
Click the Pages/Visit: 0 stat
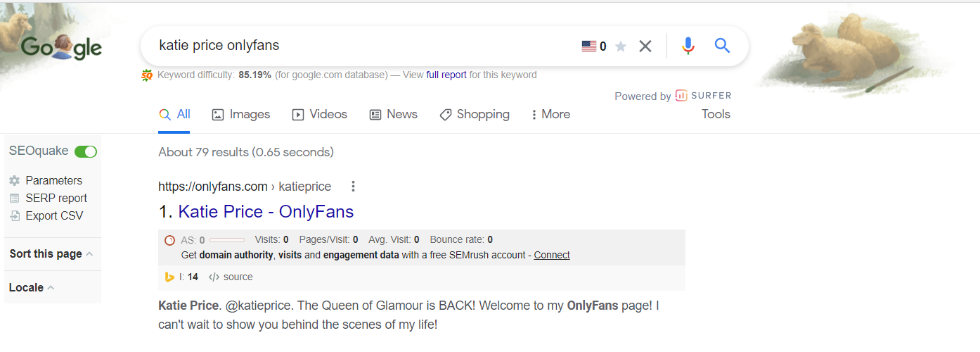(x=328, y=240)
